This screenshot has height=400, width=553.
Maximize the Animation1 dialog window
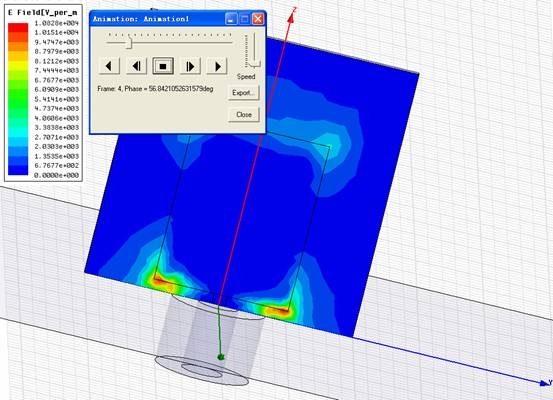point(244,19)
